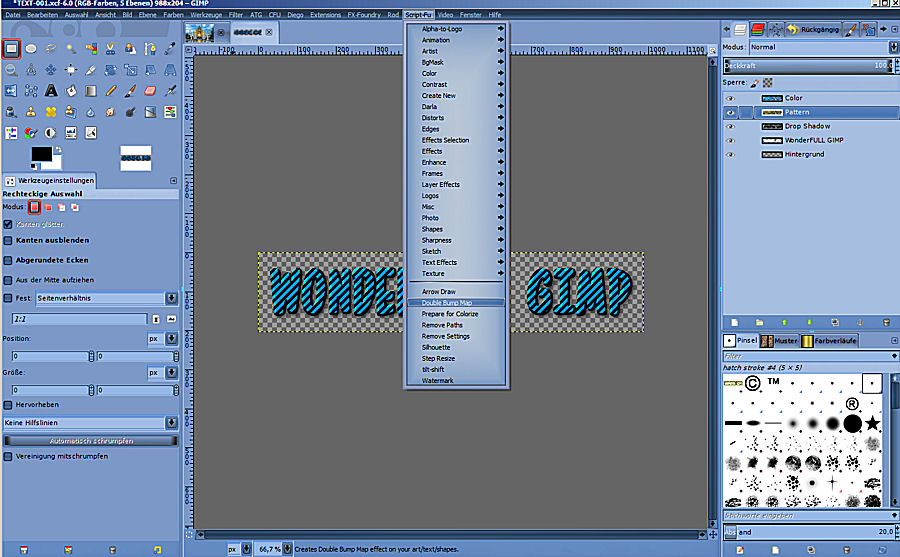Select the Pencil tool
The width and height of the screenshot is (900, 557).
point(110,91)
